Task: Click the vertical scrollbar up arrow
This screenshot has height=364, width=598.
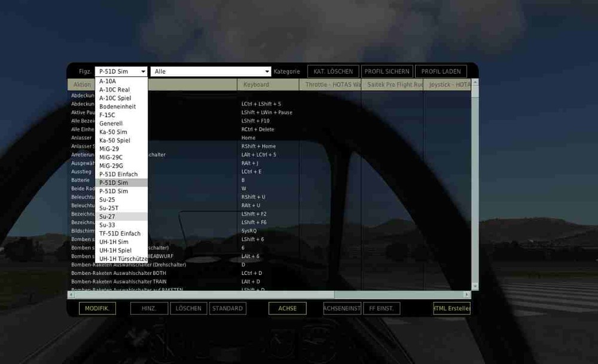Action: (x=475, y=81)
